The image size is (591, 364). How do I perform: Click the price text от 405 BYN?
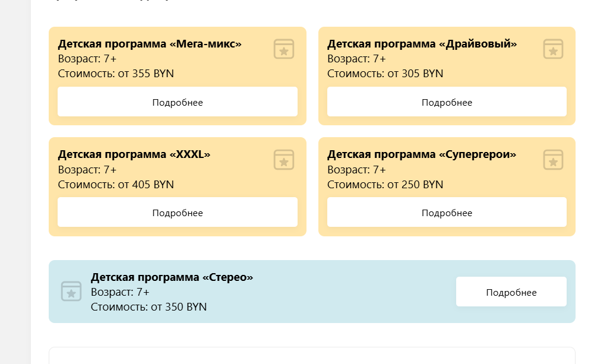[x=146, y=184]
